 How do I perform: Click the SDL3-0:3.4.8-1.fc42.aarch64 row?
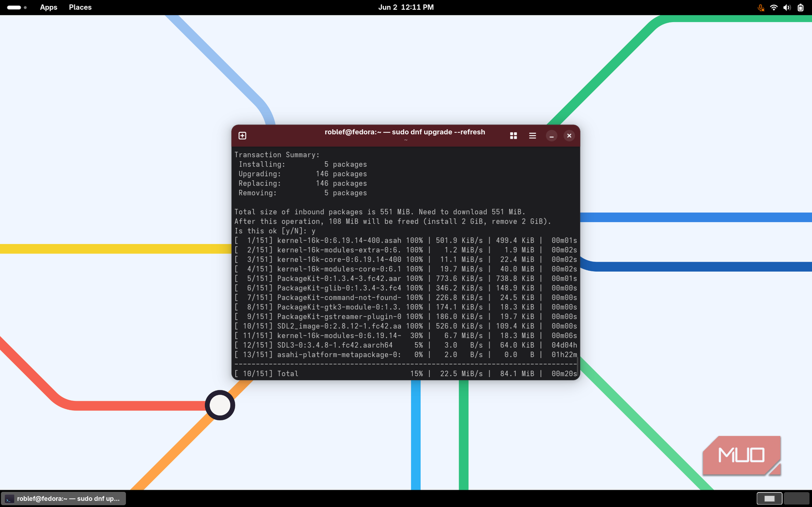tap(406, 345)
